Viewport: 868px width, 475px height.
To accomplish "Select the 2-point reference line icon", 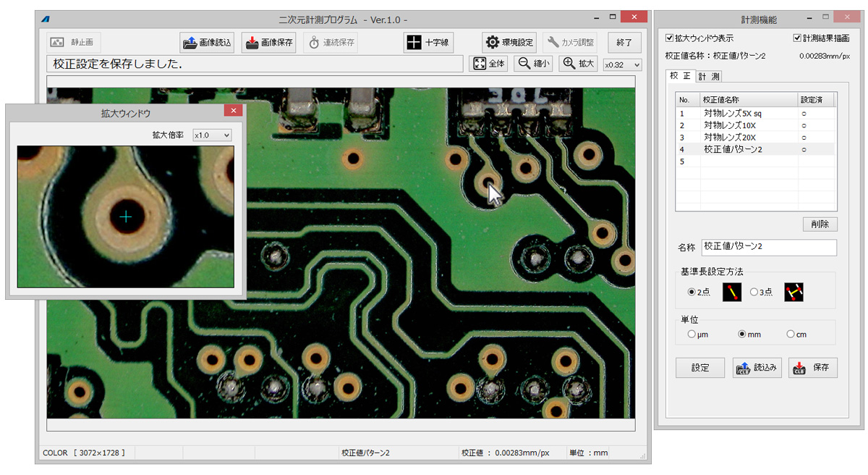I will [x=732, y=293].
